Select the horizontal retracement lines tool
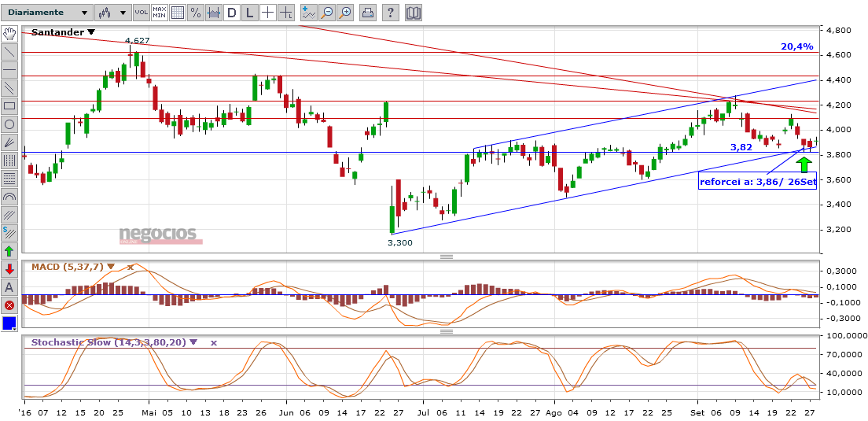Viewport: 868px width, 421px height. (x=9, y=179)
